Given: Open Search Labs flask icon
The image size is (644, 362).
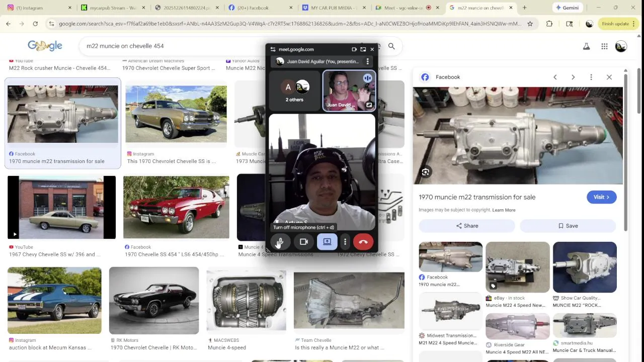Looking at the screenshot, I should pyautogui.click(x=586, y=46).
